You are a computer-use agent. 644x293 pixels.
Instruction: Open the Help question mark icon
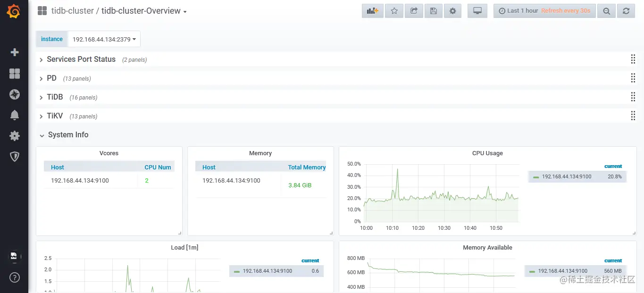click(x=14, y=277)
